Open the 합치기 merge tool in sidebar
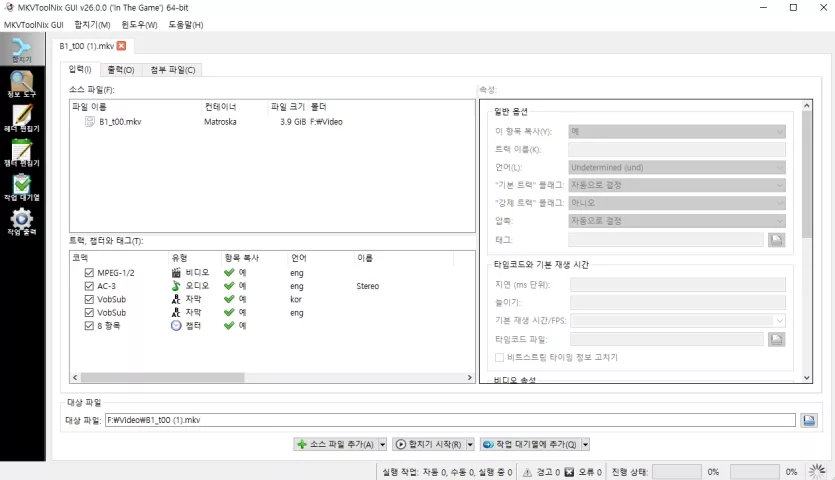This screenshot has width=835, height=480. (22, 49)
